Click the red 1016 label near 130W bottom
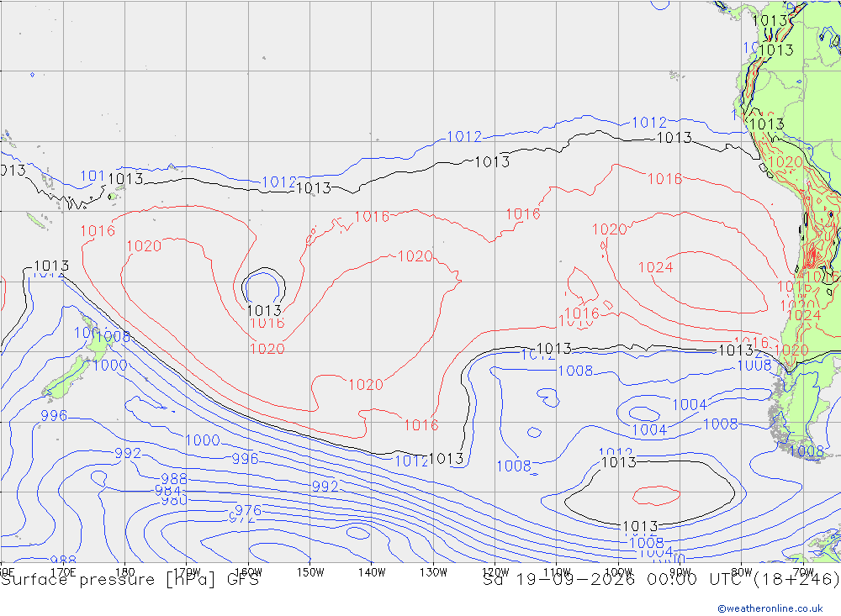 tap(421, 425)
